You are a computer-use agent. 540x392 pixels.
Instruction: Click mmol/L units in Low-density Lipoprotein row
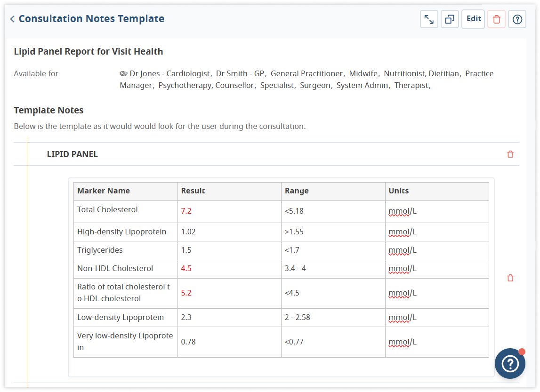pyautogui.click(x=403, y=318)
